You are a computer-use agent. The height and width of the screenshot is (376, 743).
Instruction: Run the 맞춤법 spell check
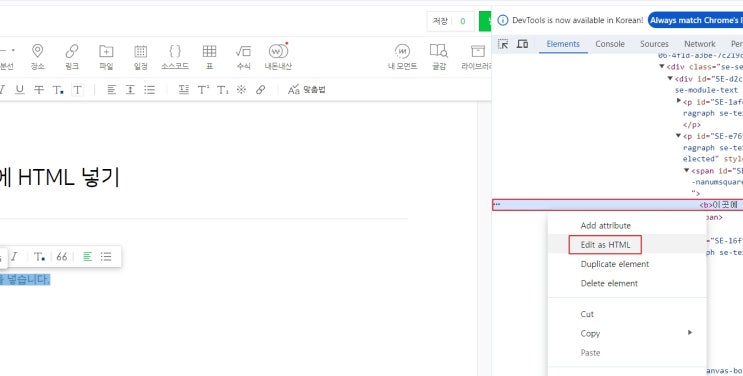[307, 90]
